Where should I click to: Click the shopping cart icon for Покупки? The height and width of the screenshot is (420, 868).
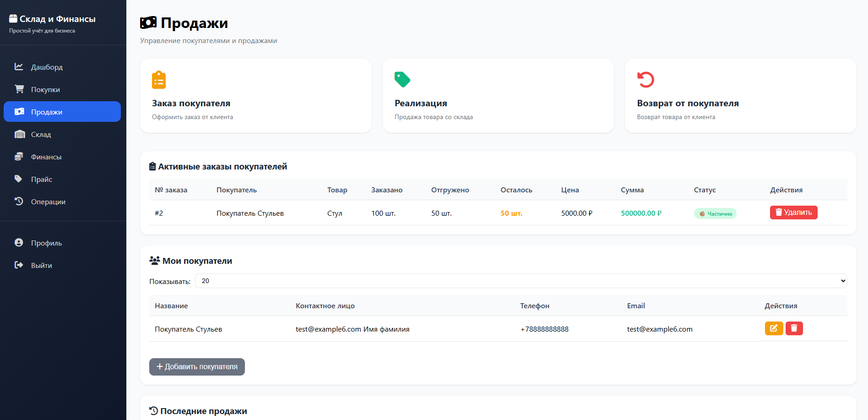point(19,89)
